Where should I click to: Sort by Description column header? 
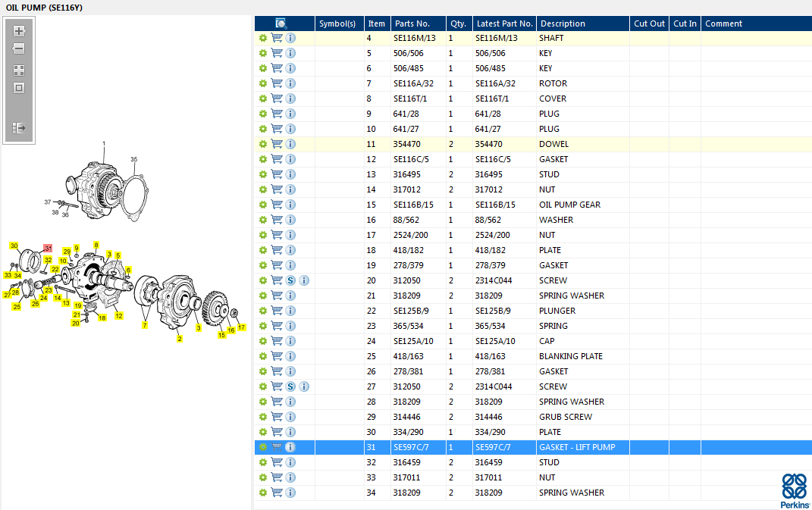coord(583,23)
